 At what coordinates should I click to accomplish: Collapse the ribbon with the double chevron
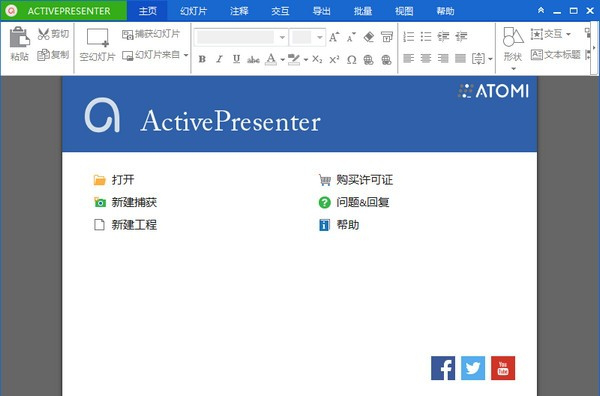pos(541,11)
